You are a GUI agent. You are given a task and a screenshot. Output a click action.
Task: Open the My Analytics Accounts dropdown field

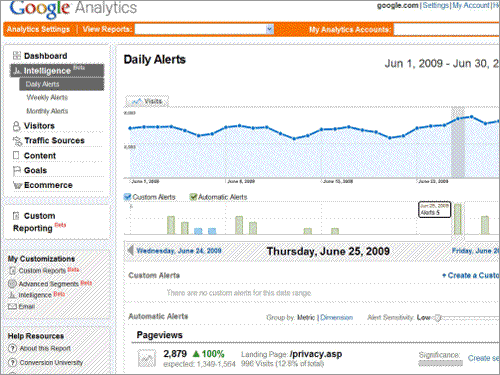pyautogui.click(x=447, y=30)
